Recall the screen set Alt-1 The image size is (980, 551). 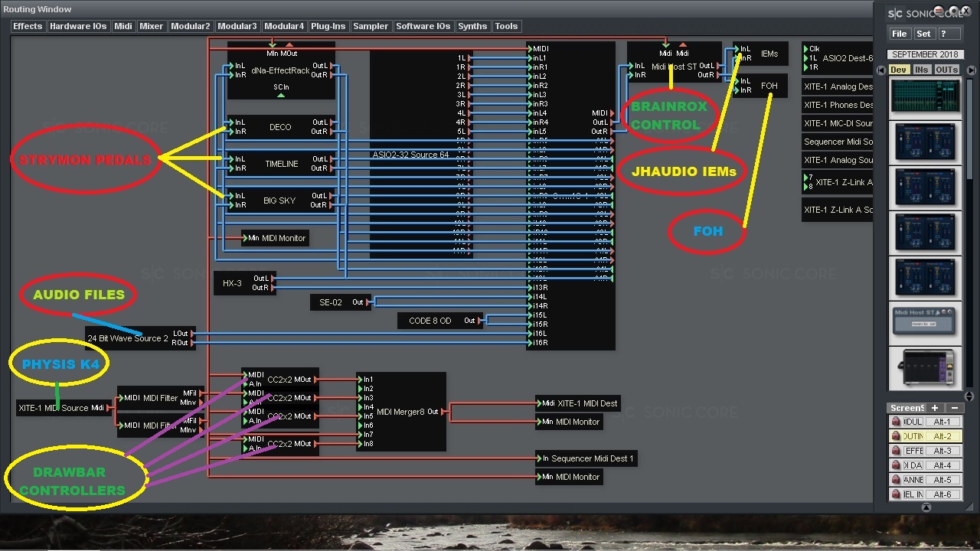coord(942,422)
